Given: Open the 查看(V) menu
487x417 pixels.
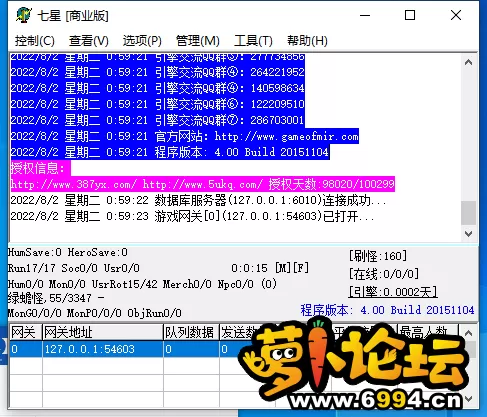Looking at the screenshot, I should pyautogui.click(x=89, y=41).
